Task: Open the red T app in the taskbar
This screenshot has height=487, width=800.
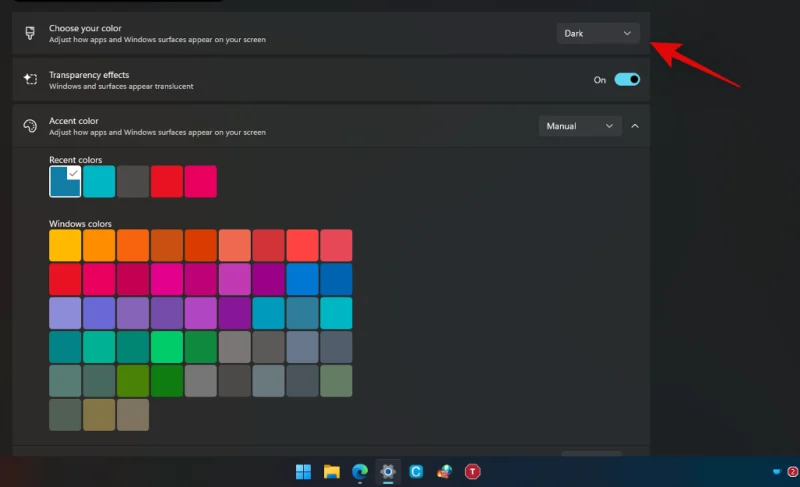Action: coord(472,472)
